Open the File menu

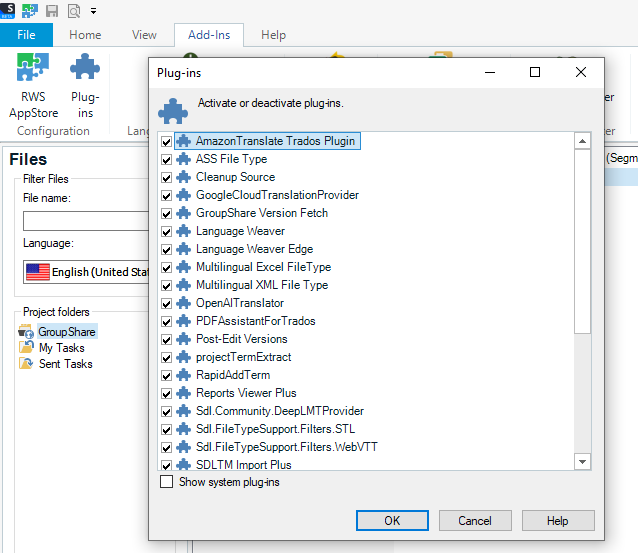[26, 35]
